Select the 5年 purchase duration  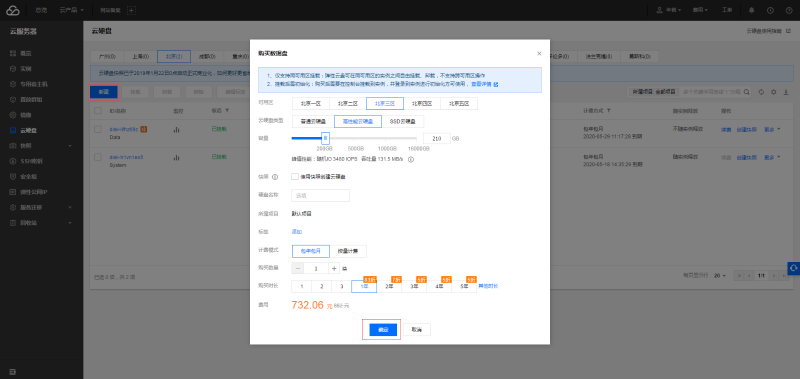coord(464,287)
